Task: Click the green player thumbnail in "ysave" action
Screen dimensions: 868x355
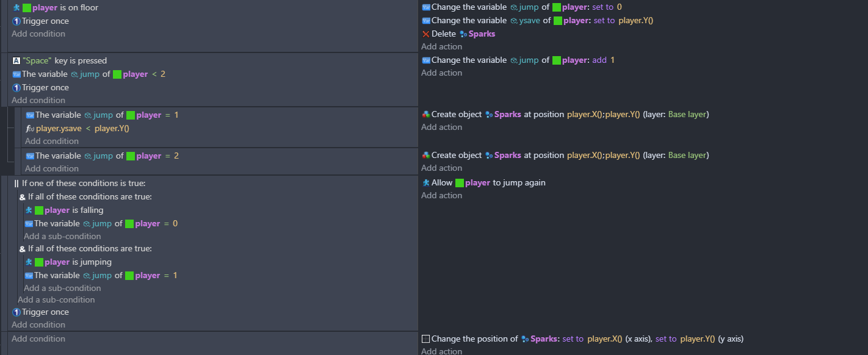Action: tap(557, 21)
